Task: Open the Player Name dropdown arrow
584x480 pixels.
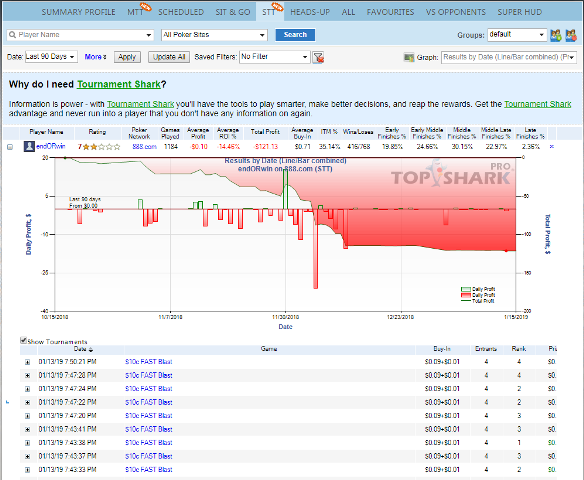Action: click(149, 35)
